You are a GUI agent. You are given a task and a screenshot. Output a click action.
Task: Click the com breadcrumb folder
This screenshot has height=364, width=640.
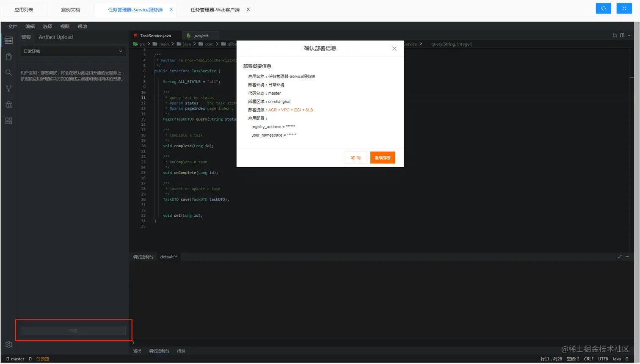(x=206, y=44)
